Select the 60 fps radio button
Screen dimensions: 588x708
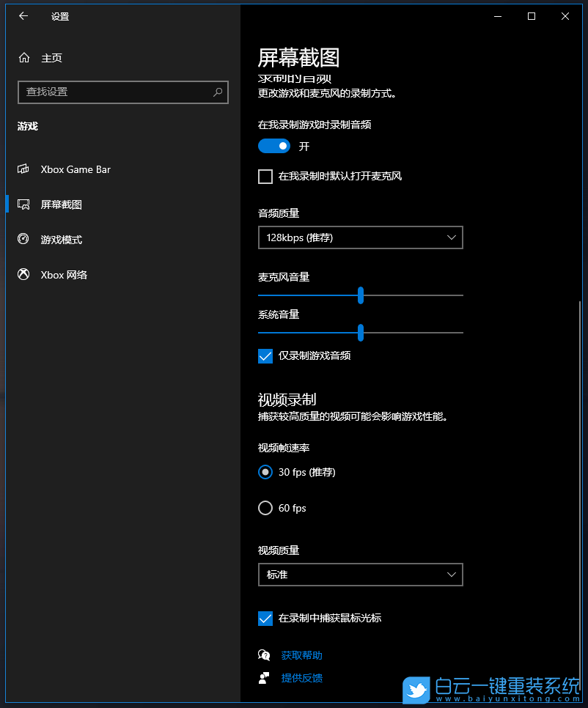pyautogui.click(x=265, y=507)
